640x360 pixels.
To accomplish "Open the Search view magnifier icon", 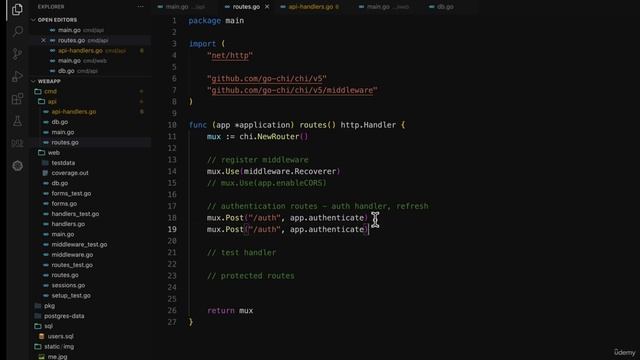I will tap(17, 31).
